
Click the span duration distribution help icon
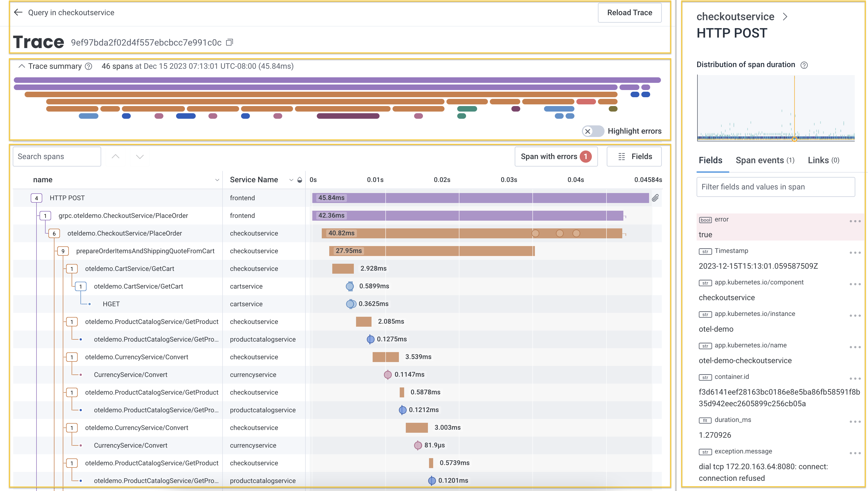(804, 65)
